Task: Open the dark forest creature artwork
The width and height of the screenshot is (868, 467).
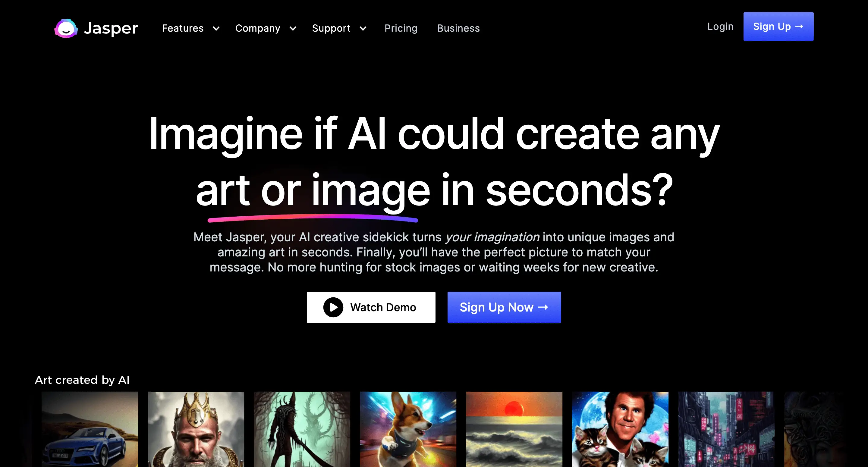Action: (302, 429)
